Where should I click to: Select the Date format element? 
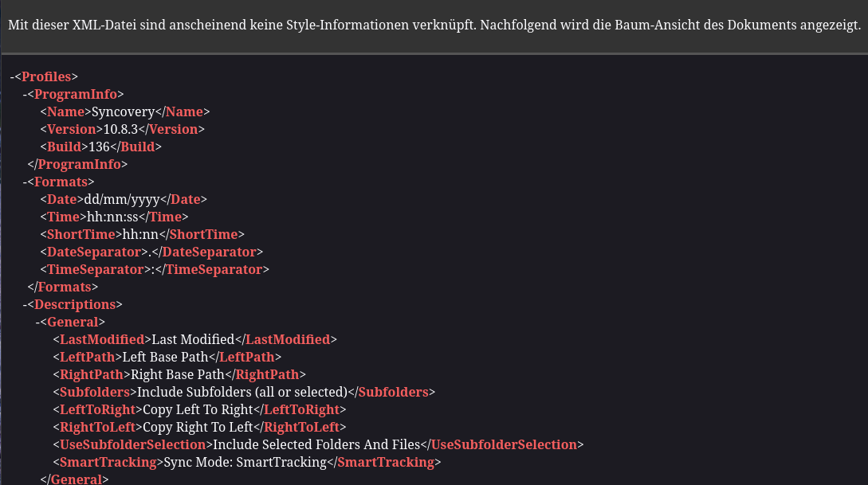61,199
